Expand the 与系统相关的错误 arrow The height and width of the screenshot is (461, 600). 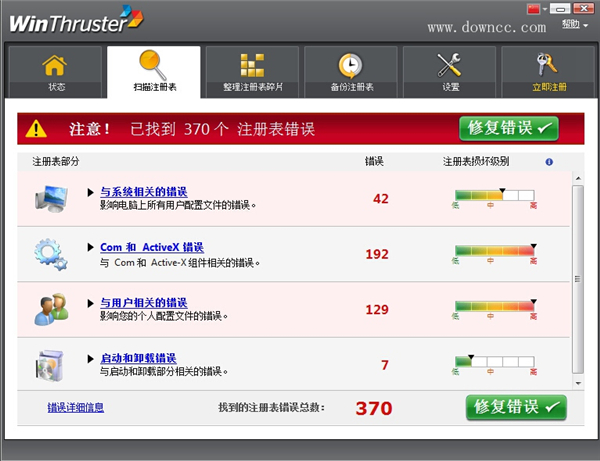click(x=91, y=191)
